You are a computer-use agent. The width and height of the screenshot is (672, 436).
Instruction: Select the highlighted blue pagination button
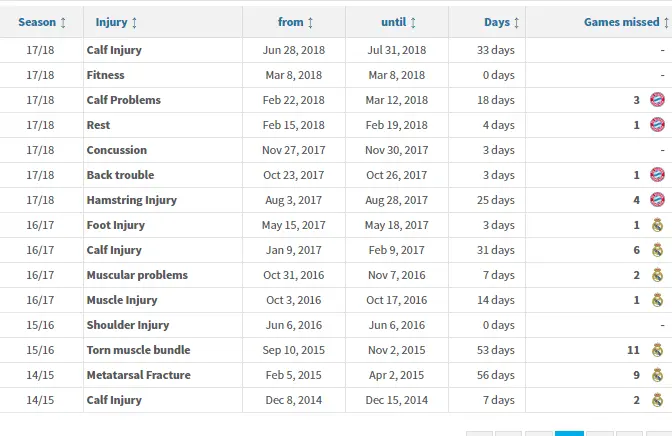pyautogui.click(x=569, y=433)
